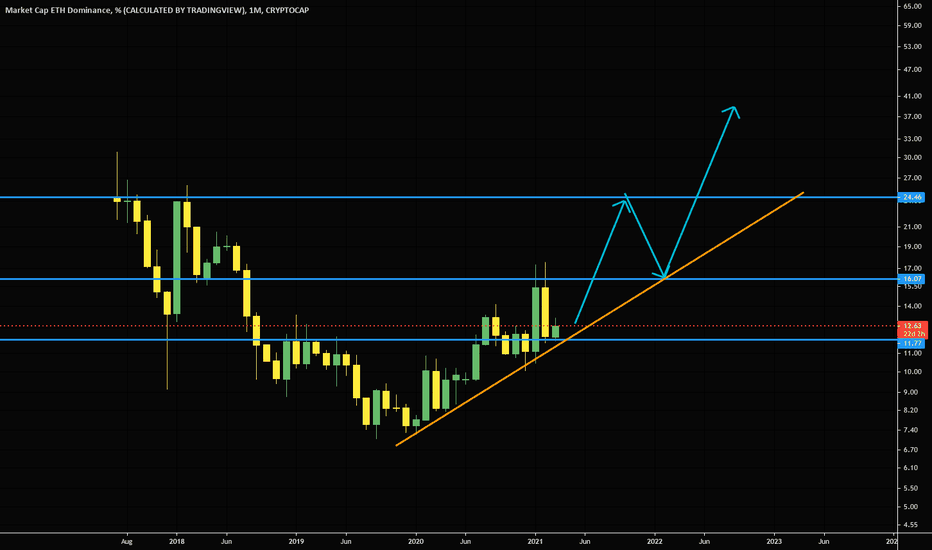Click the 8.20 price axis value

(912, 410)
